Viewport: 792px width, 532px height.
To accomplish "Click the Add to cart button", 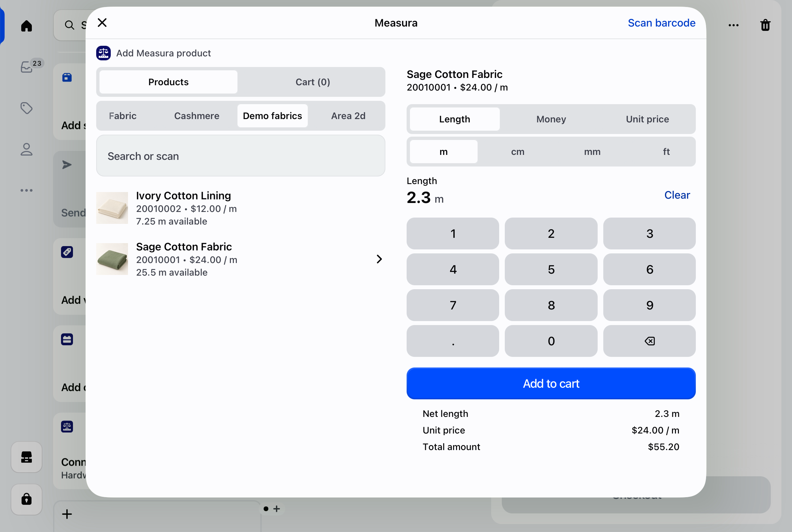I will click(551, 383).
